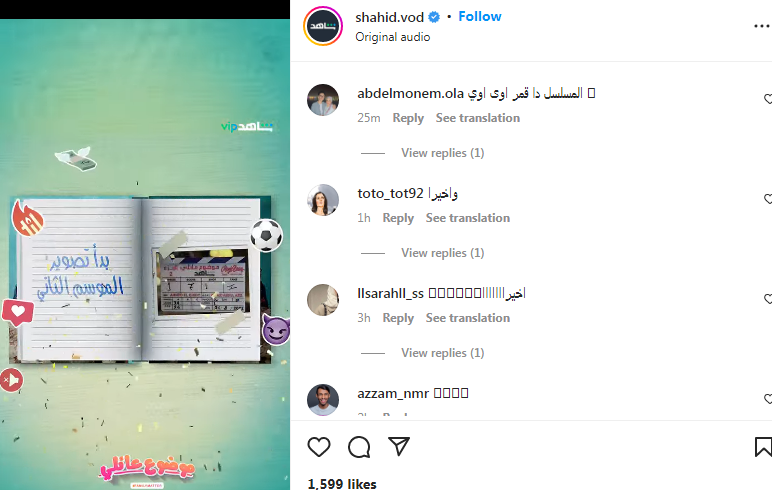Viewport: 772px width, 490px height.
Task: Open the three-dot more options menu
Action: pos(762,26)
